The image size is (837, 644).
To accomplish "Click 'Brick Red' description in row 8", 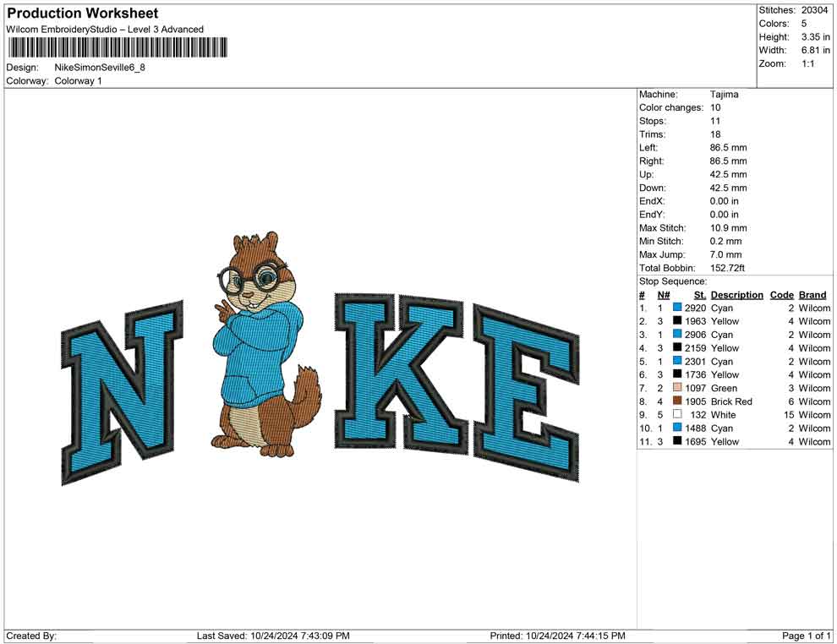I will point(731,401).
